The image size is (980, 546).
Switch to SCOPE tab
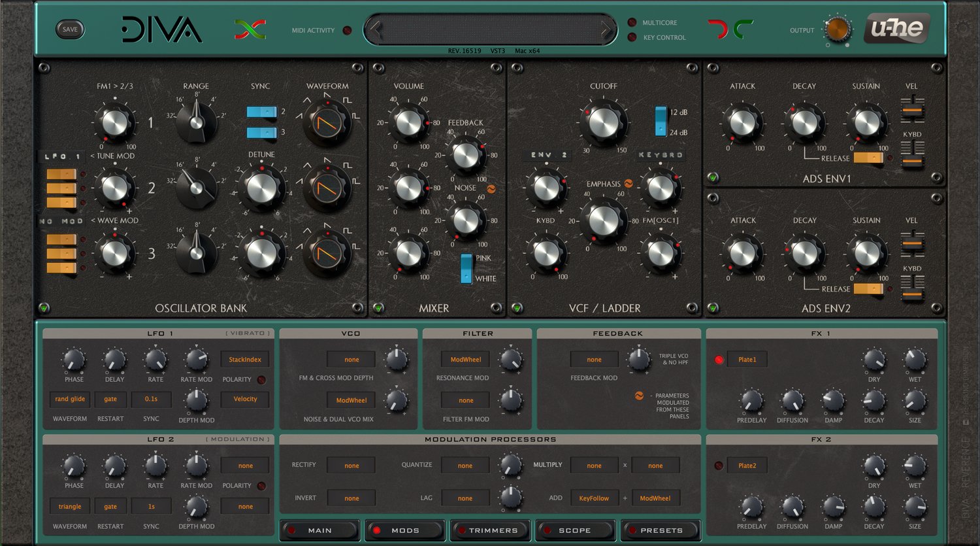575,530
